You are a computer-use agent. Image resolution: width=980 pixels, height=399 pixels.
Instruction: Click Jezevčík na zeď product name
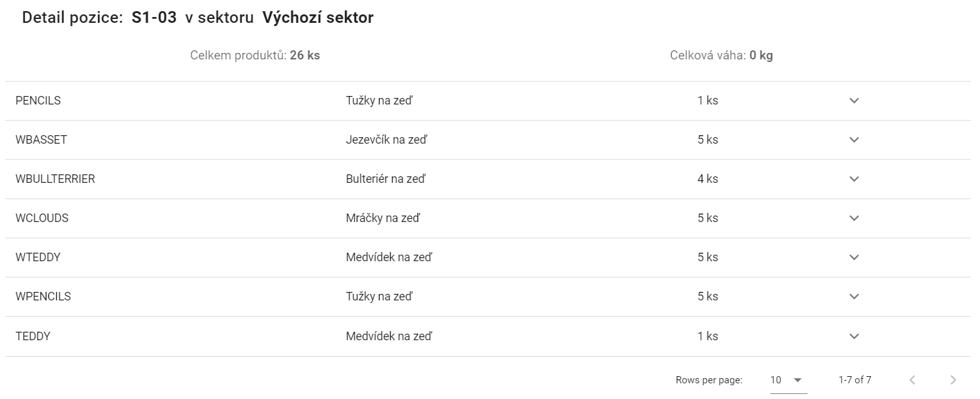(386, 140)
